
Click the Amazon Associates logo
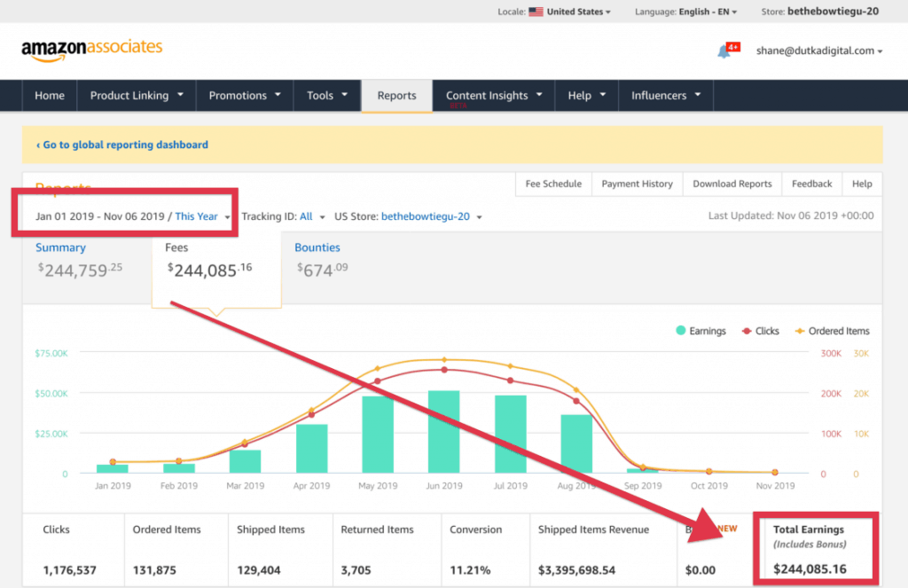click(92, 50)
